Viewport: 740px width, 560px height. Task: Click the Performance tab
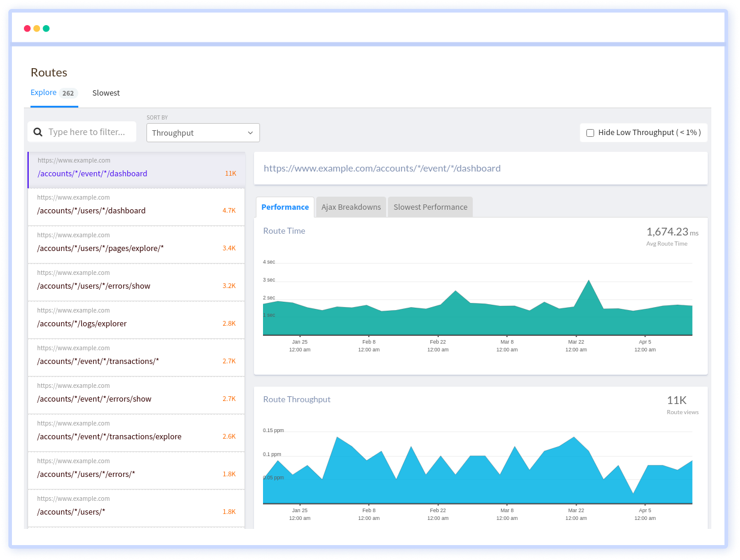285,207
